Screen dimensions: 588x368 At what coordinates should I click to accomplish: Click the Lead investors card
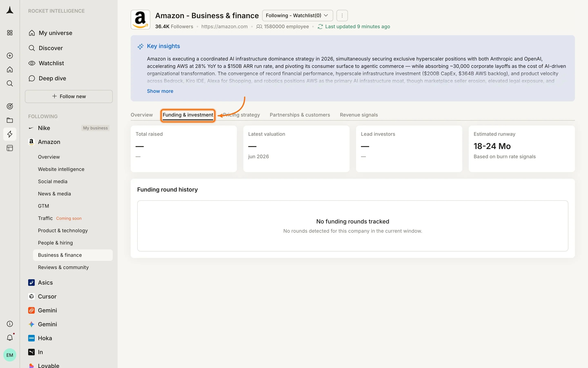(409, 149)
